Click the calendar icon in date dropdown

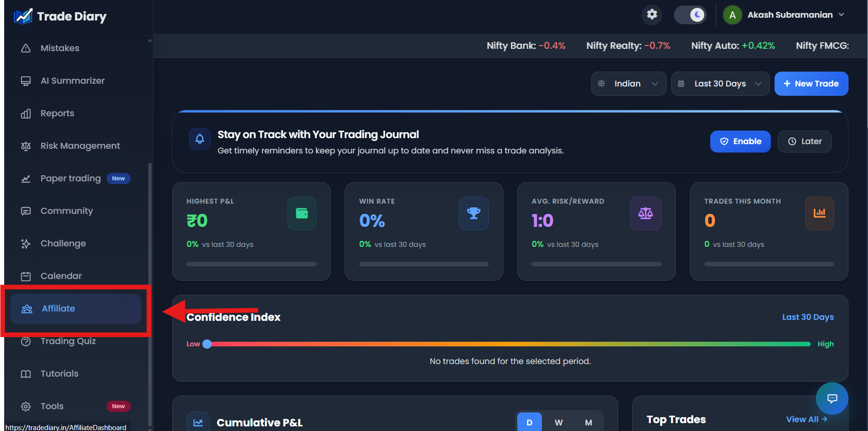pos(681,84)
